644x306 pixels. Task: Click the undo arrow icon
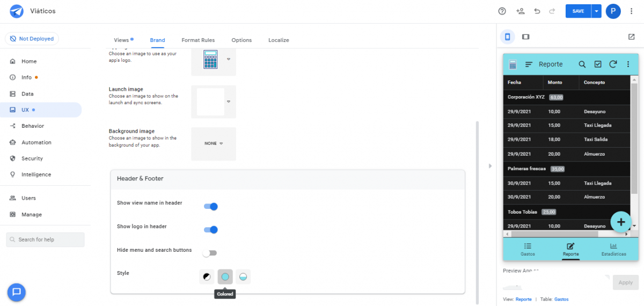[537, 11]
